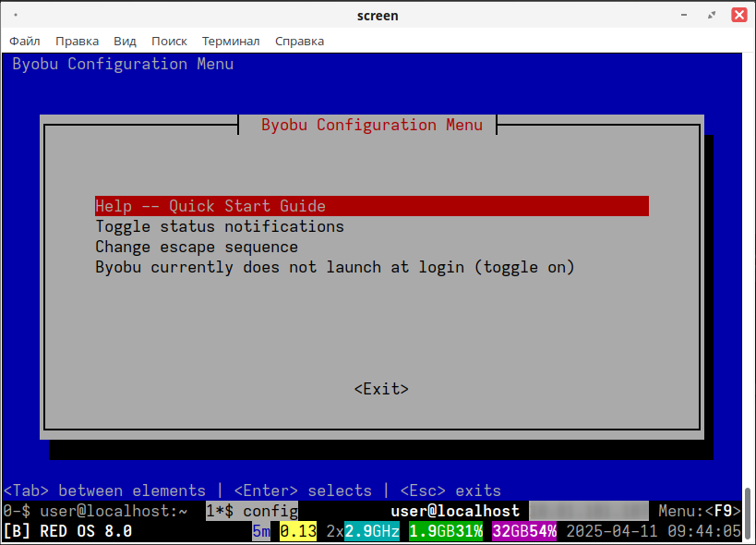The height and width of the screenshot is (545, 756).
Task: Click the terminal vertical scrollbar
Action: point(748,512)
